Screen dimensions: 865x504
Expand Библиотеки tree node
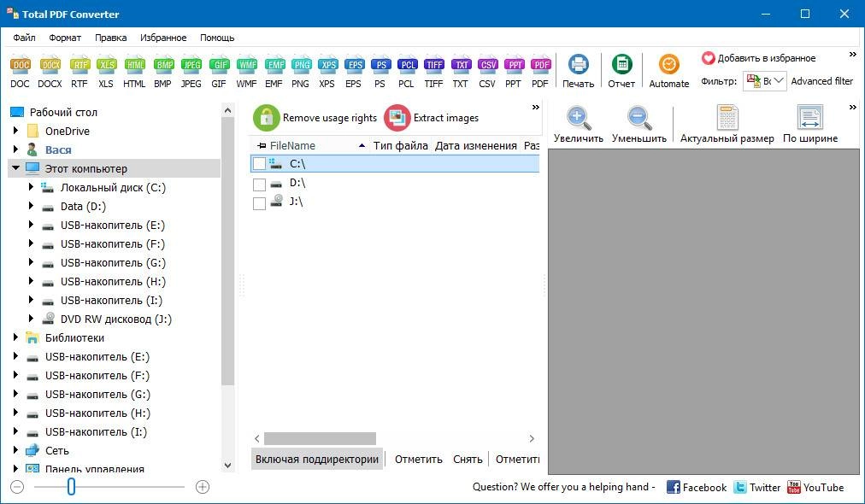pyautogui.click(x=16, y=337)
